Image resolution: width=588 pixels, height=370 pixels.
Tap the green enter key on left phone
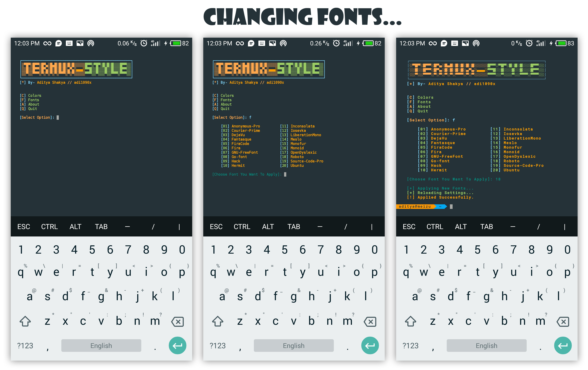[177, 345]
